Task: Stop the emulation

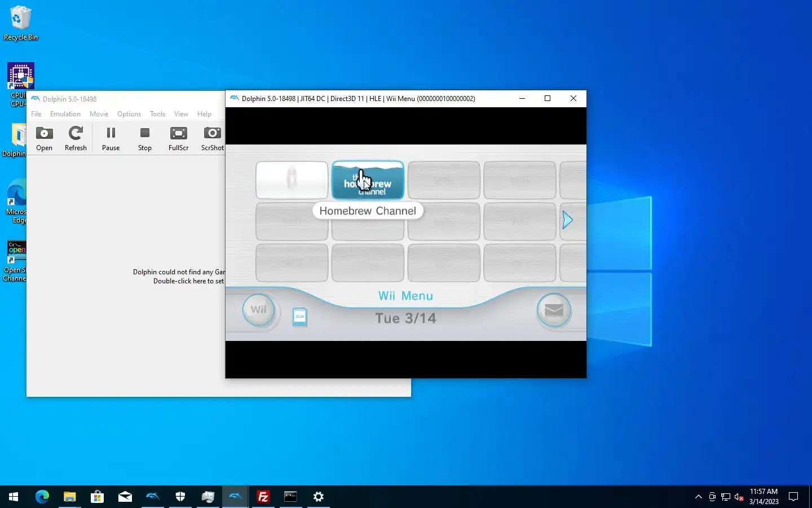Action: pyautogui.click(x=145, y=139)
